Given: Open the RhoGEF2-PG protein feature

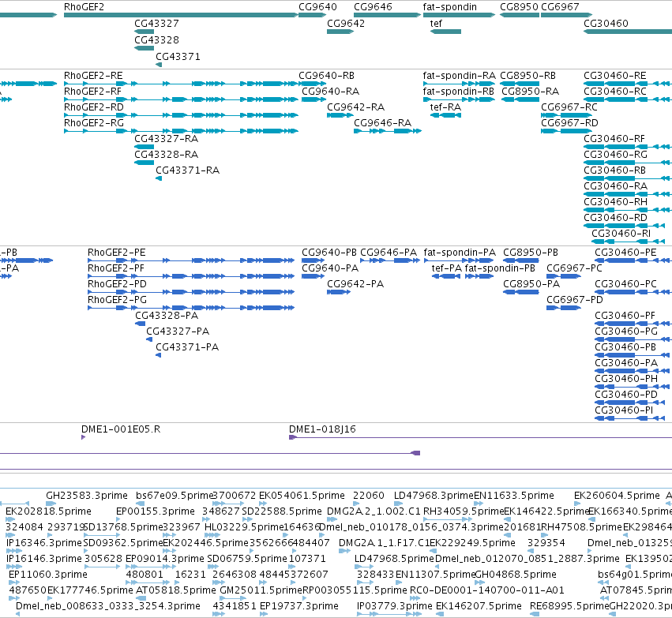Looking at the screenshot, I should pyautogui.click(x=117, y=300).
